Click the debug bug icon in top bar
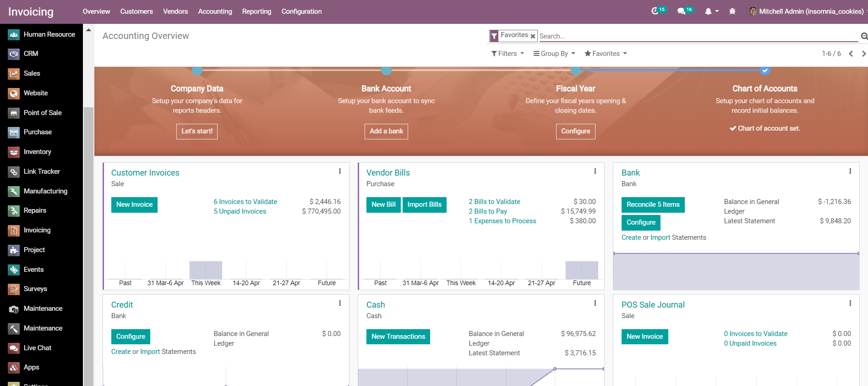Screen dimensions: 868x386 click(732, 11)
